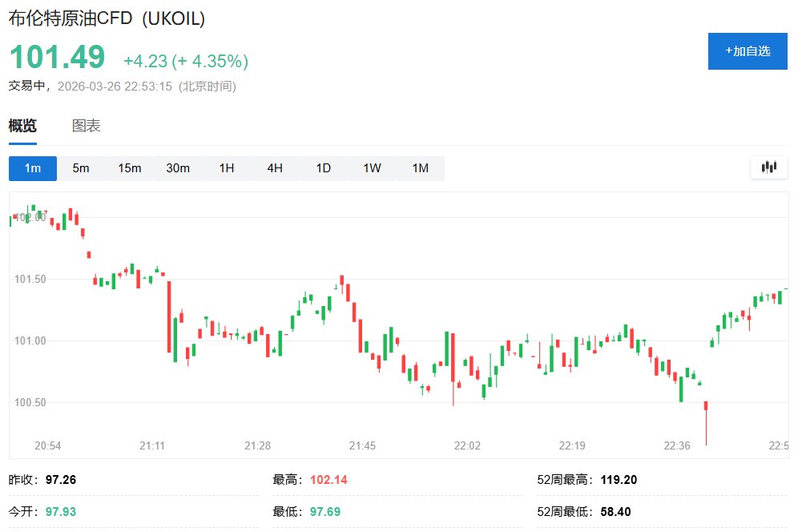The height and width of the screenshot is (532, 802).
Task: Choose the 1H interval
Action: pos(227,168)
